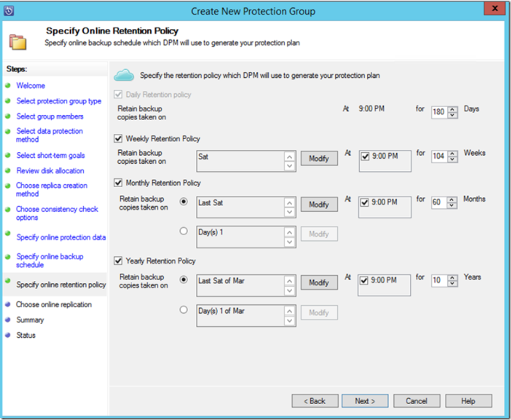511x420 pixels.
Task: Select the Specify online retention policy step
Action: click(x=61, y=285)
